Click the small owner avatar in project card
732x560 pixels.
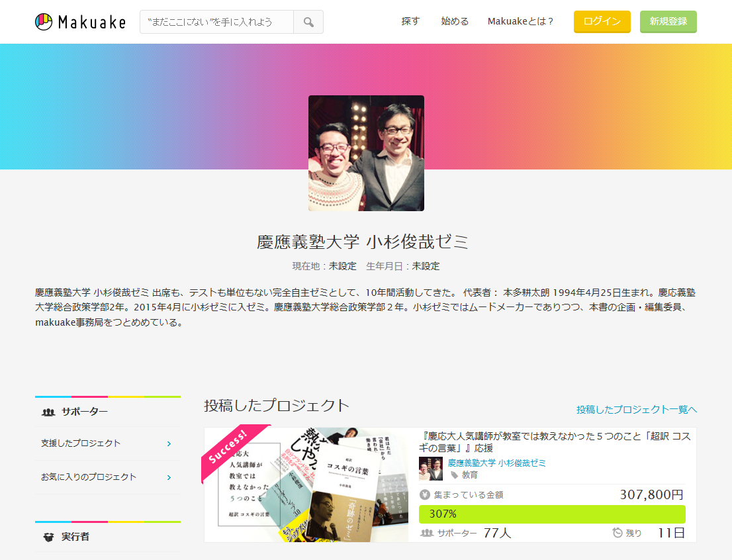pos(431,469)
